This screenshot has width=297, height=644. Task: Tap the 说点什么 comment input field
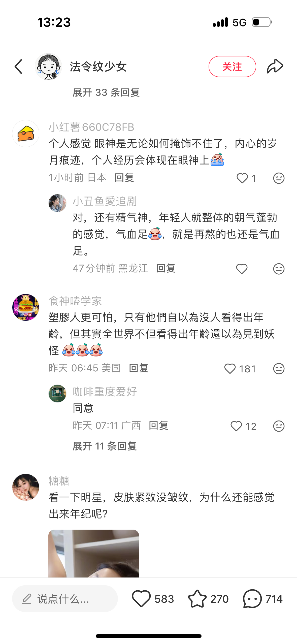[x=65, y=599]
